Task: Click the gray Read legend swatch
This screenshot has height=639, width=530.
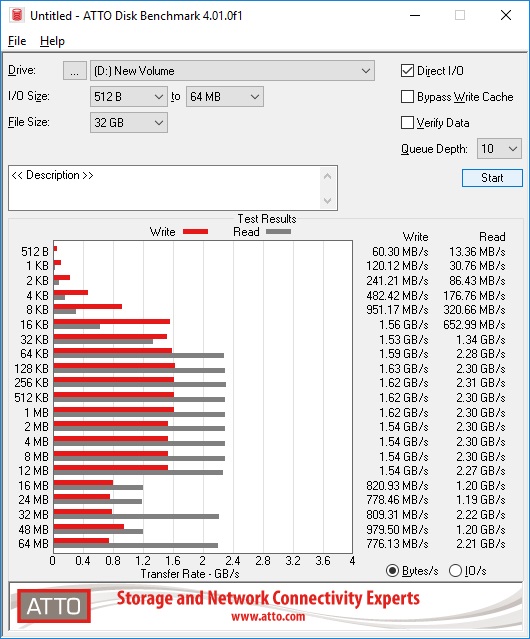Action: pos(278,231)
